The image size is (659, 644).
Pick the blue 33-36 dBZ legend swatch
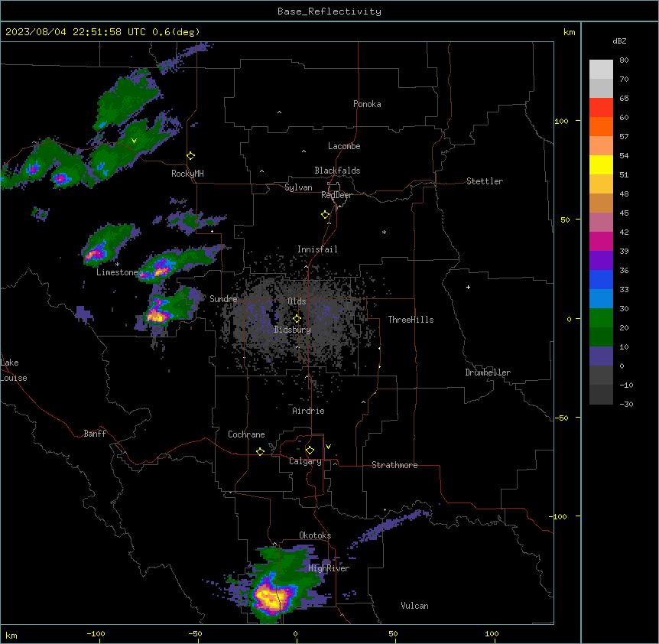point(601,279)
